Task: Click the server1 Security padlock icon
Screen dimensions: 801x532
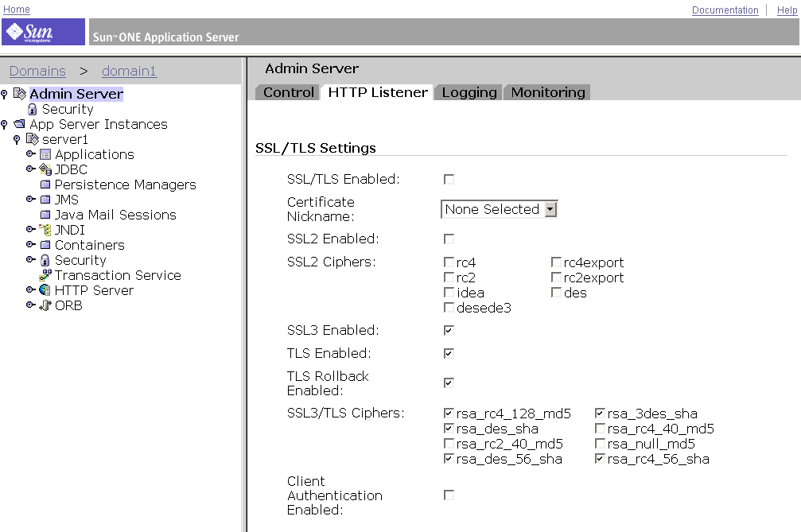Action: click(45, 260)
